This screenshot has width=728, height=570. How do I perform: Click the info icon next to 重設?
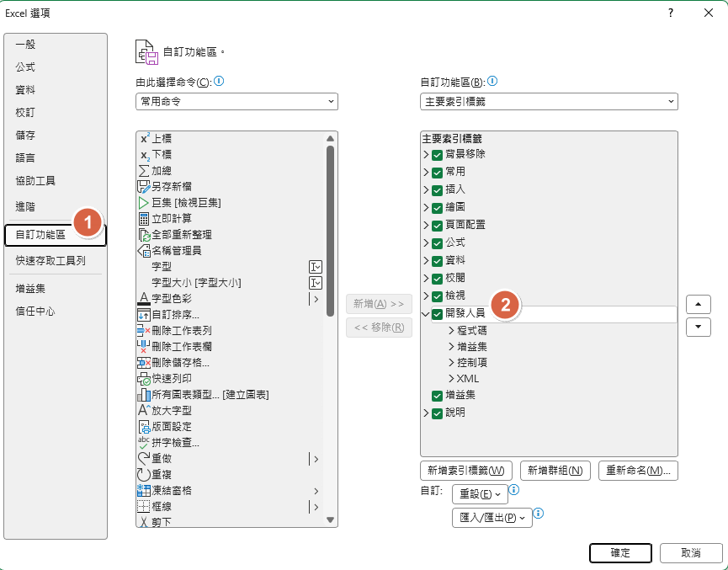[514, 490]
